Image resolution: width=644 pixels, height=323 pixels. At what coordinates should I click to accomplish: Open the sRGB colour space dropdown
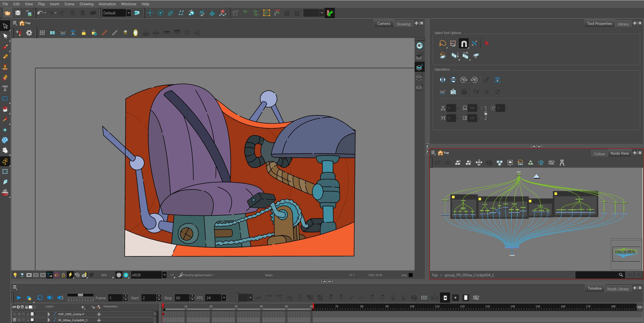tap(165, 275)
